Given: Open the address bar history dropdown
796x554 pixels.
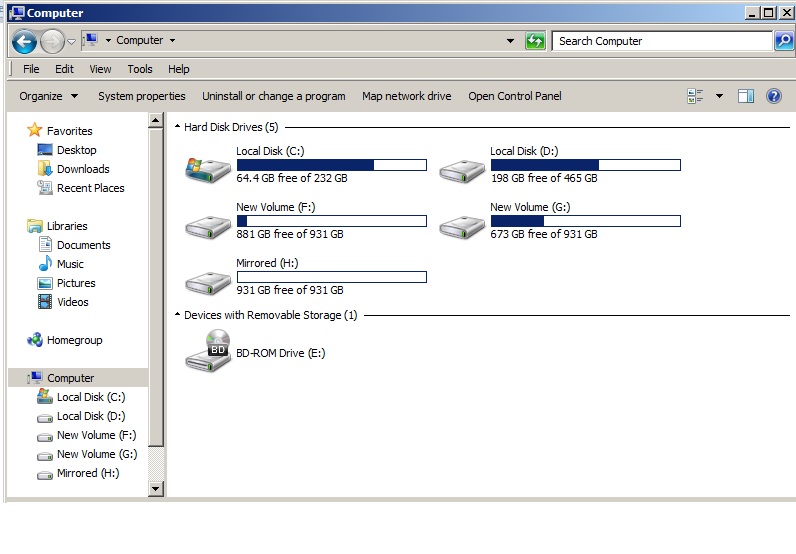Looking at the screenshot, I should (510, 41).
